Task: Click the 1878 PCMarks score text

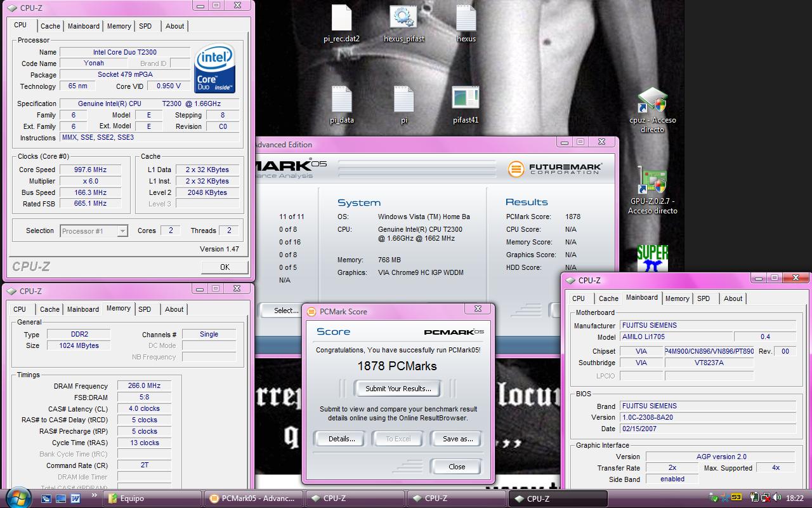Action: (397, 366)
